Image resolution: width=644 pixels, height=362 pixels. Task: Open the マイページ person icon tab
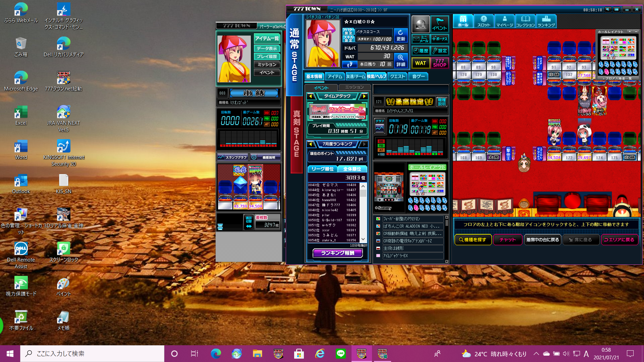(x=504, y=21)
